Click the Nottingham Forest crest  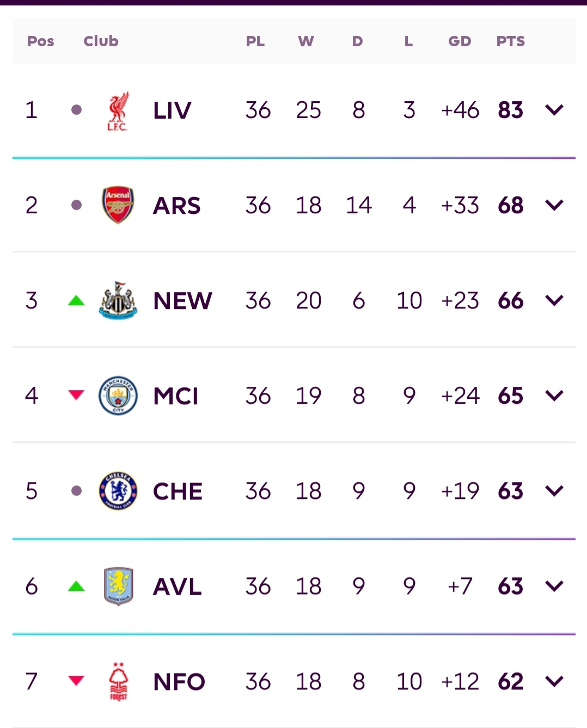click(x=118, y=681)
